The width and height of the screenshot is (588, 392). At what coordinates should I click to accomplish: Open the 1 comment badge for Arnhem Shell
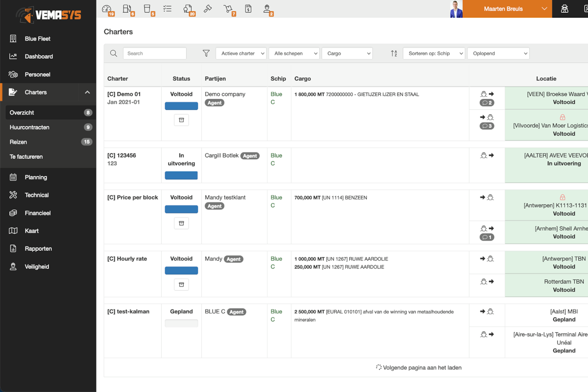487,237
